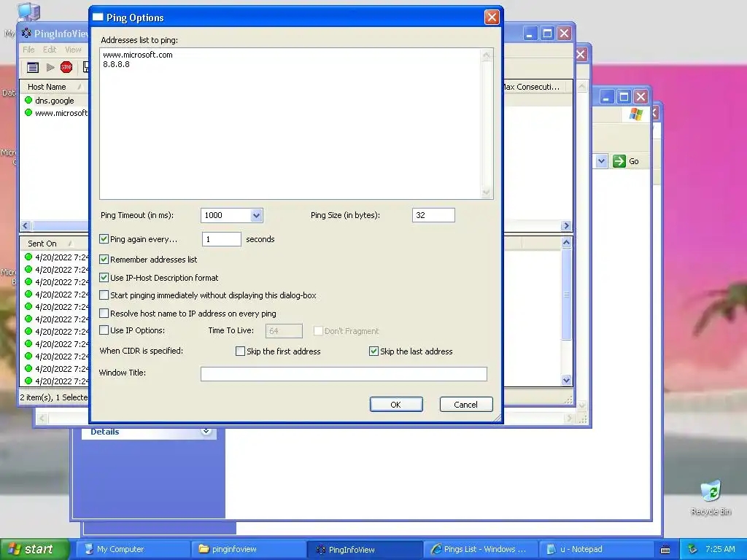
Task: Click the PingInfoView Ping Options toolbar icon
Action: [33, 68]
